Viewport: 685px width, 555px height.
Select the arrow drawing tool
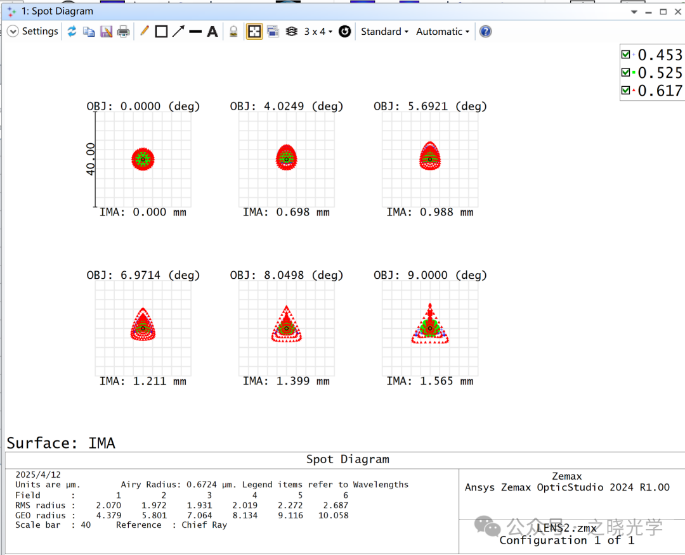click(178, 32)
